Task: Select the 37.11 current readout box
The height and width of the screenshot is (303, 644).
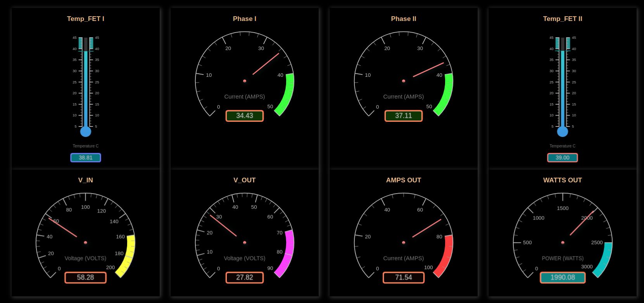Action: (x=404, y=116)
